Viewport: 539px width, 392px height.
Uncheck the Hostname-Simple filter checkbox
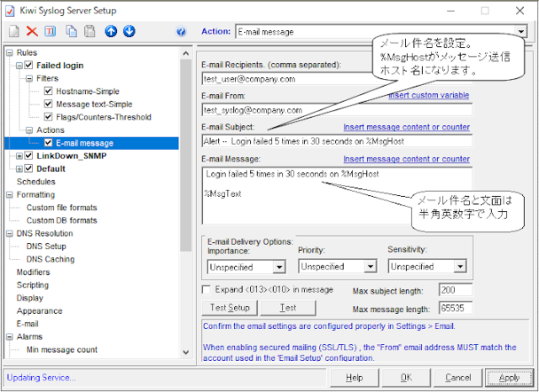click(48, 91)
